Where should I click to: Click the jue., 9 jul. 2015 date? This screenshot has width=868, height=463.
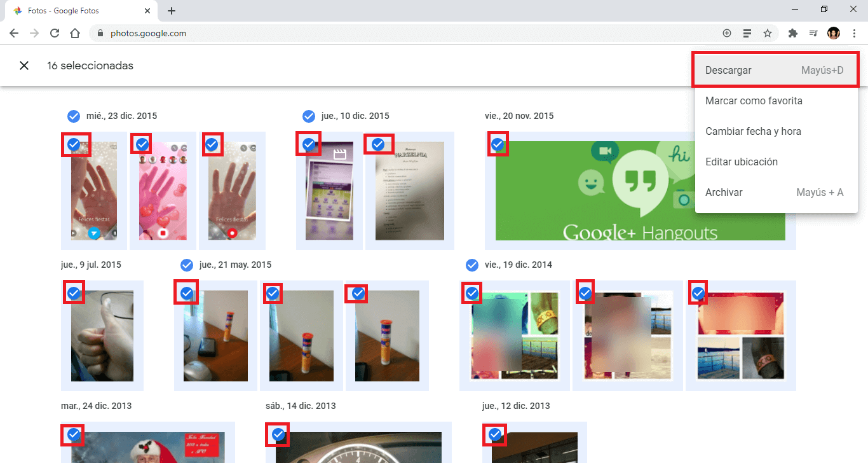click(91, 265)
